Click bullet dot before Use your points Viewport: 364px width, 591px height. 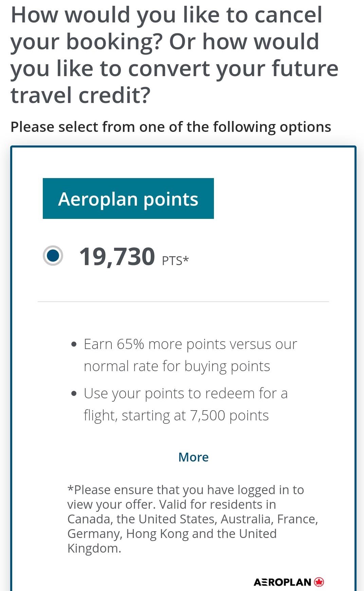(x=74, y=394)
